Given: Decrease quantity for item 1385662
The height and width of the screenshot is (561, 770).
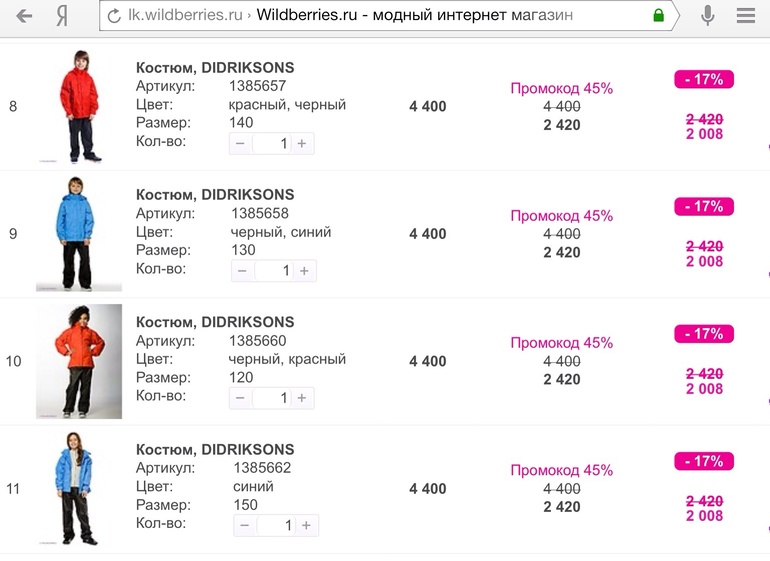Looking at the screenshot, I should click(x=245, y=525).
